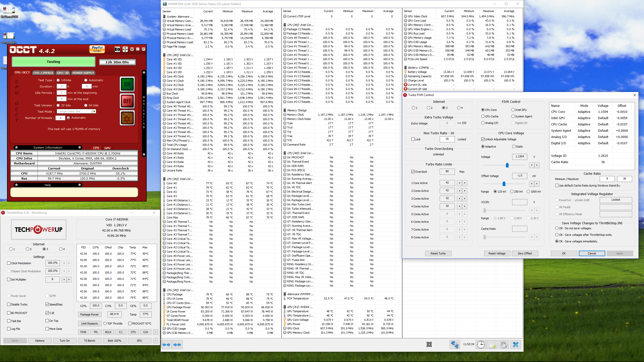Enable Clock Modulation checkbox in ThrottleStop
The height and width of the screenshot is (362, 644).
coord(9,263)
